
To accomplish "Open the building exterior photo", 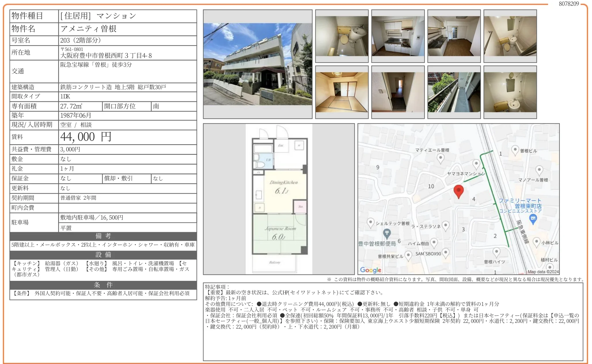I will (x=258, y=64).
